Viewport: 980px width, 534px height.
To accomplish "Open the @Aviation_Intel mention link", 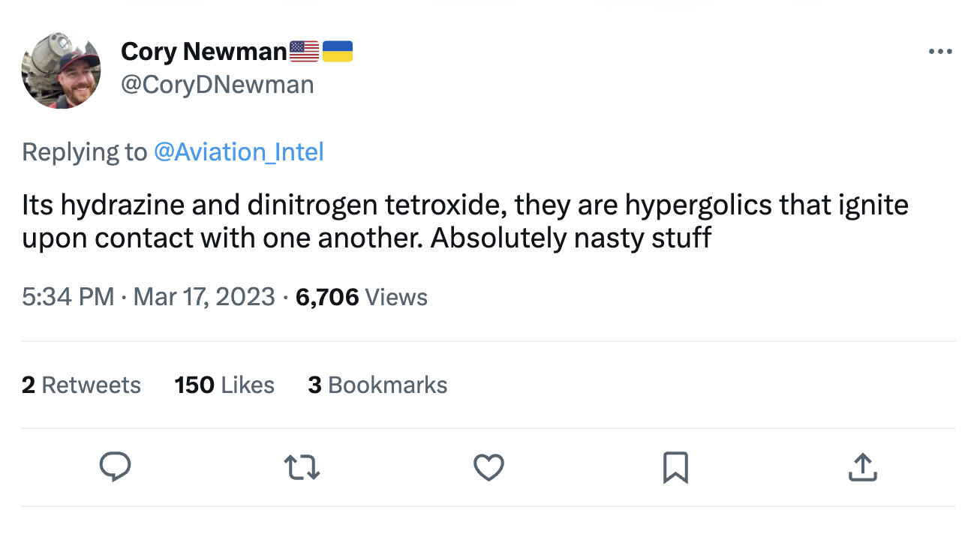I will (239, 152).
